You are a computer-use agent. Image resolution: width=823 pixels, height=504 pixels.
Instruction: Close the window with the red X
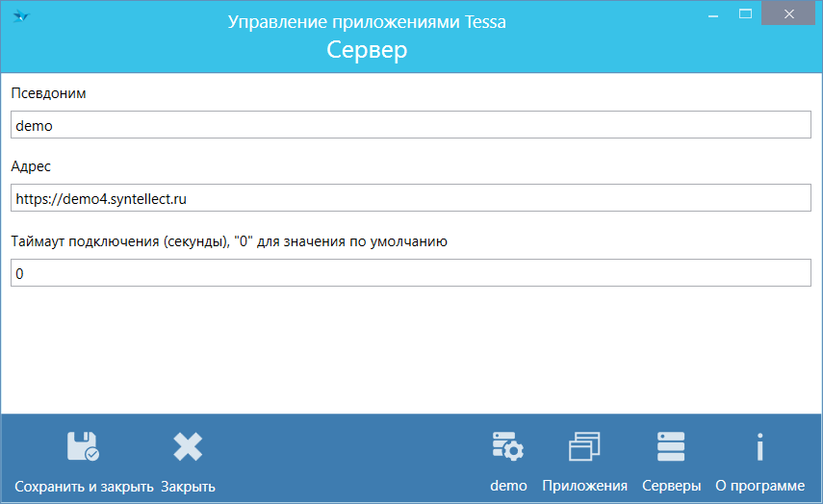(x=790, y=13)
